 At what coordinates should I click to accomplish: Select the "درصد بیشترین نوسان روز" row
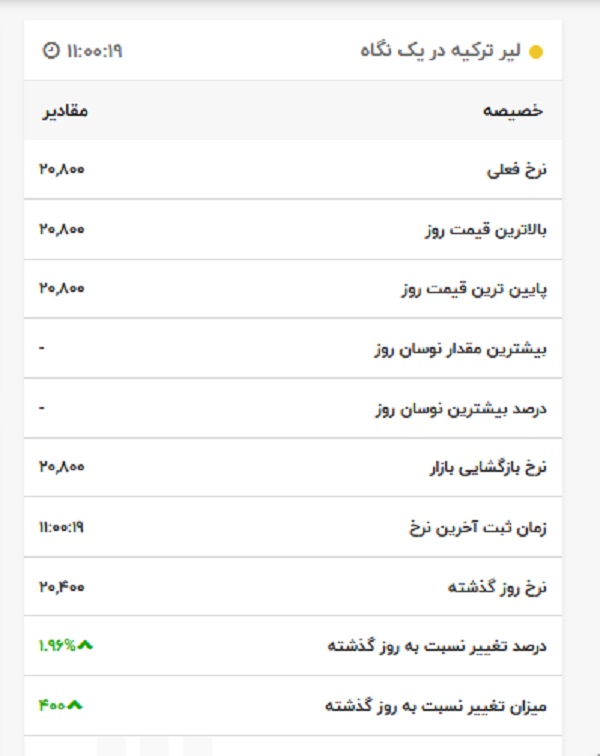click(x=462, y=409)
